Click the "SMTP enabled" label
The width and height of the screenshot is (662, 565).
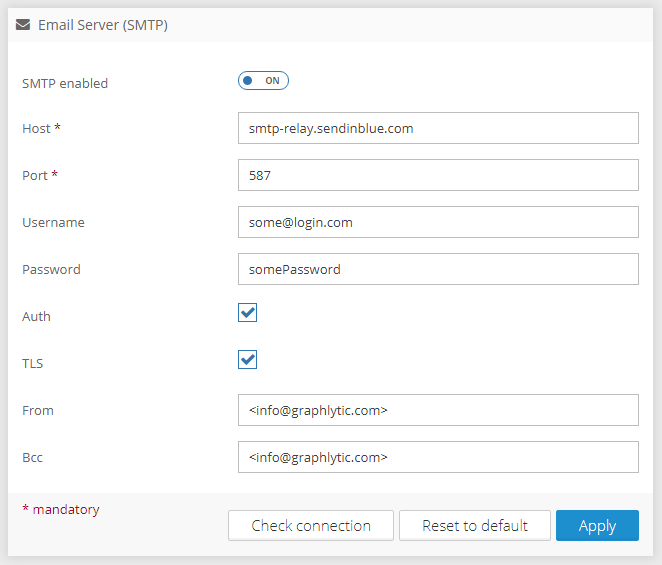click(65, 84)
